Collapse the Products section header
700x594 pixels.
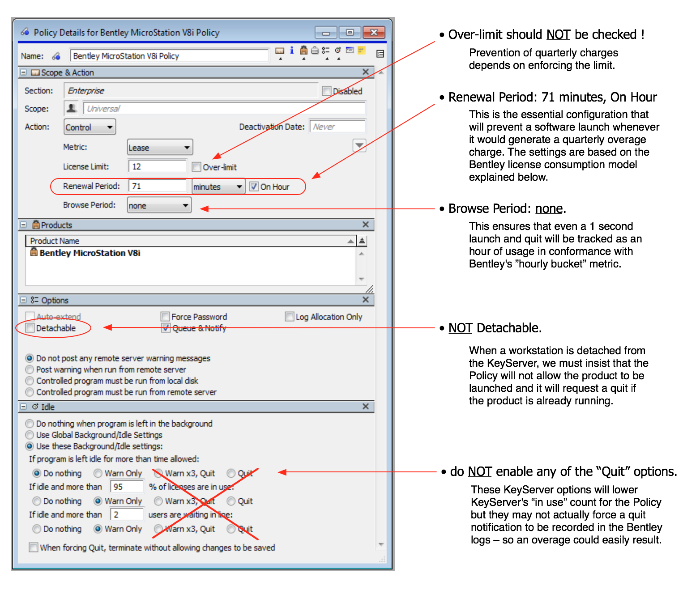pos(24,225)
